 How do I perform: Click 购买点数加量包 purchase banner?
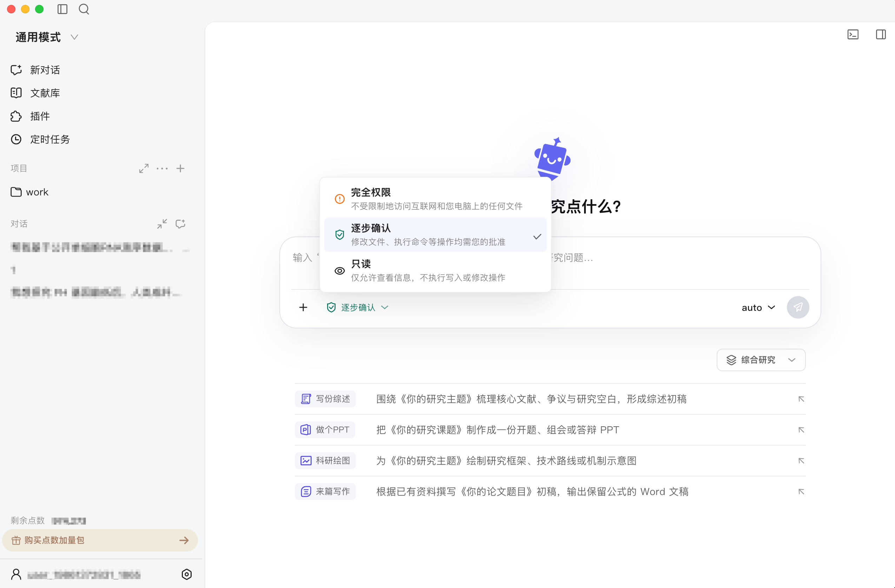coord(100,540)
